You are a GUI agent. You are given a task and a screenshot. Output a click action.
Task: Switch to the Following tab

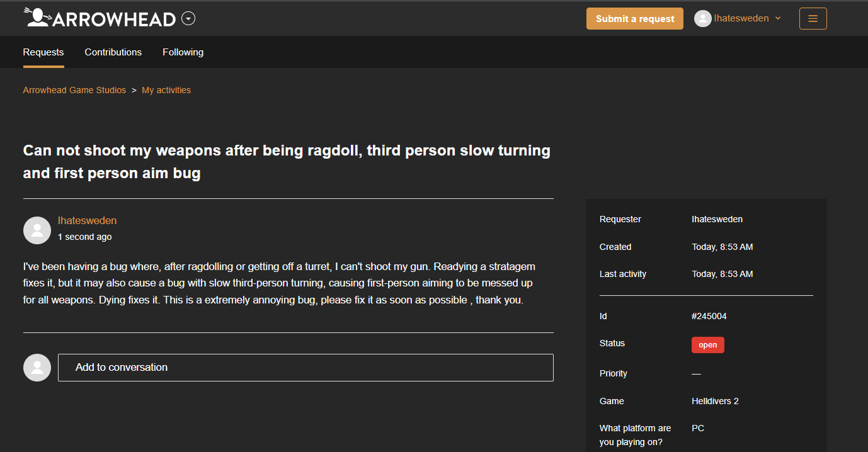(183, 52)
